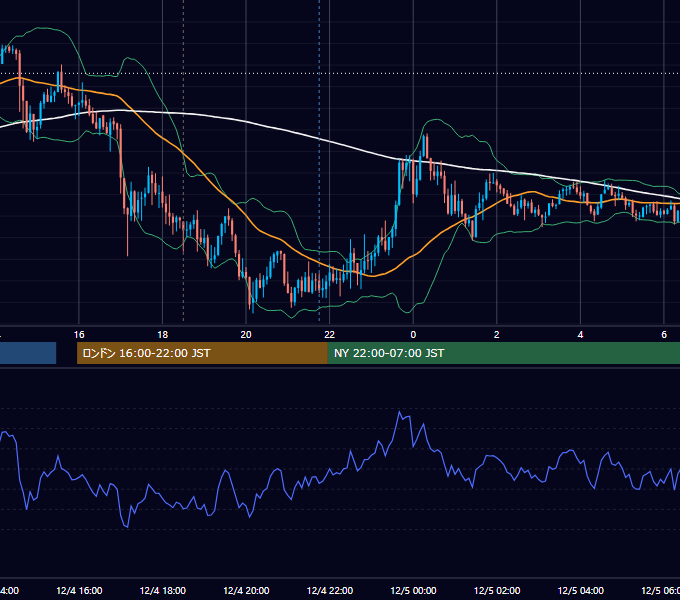
Task: Click the 12/5 02:00 date label
Action: coord(497,590)
